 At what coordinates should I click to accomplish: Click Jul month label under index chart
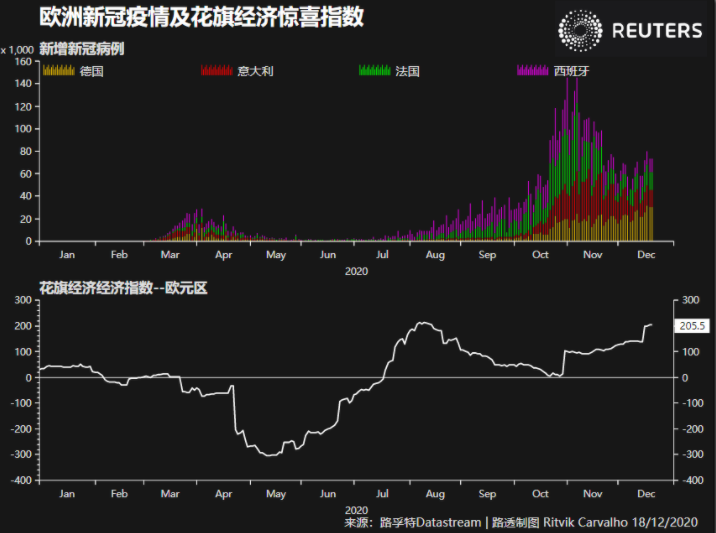click(x=382, y=494)
